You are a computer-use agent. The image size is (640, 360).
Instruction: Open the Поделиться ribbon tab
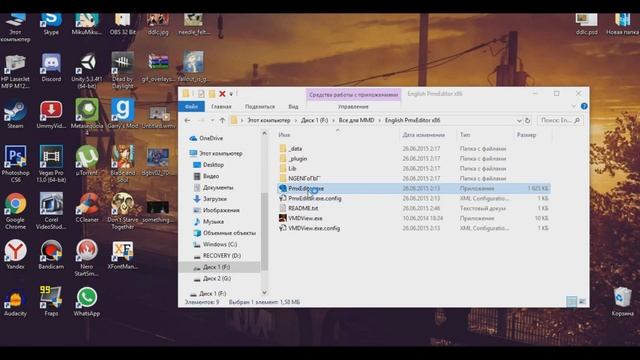(x=260, y=107)
